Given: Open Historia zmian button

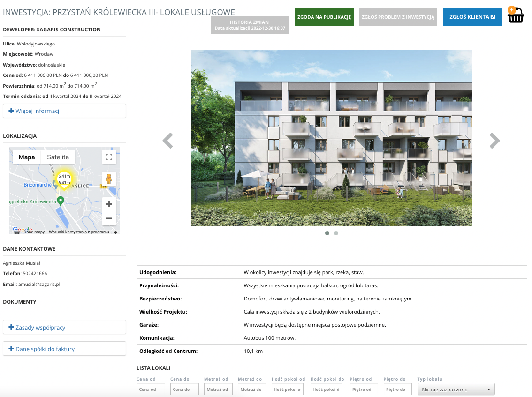Looking at the screenshot, I should click(250, 25).
